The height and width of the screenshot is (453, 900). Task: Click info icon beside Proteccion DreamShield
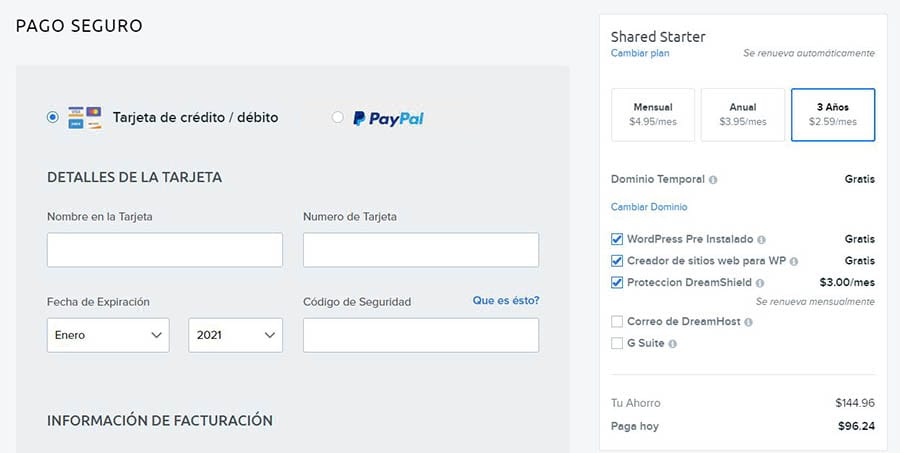(x=761, y=283)
